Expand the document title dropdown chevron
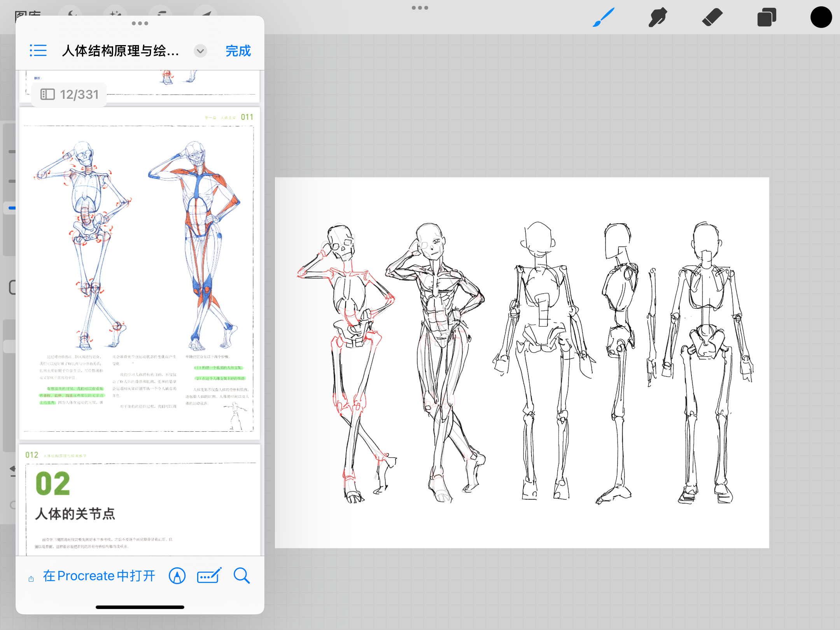840x630 pixels. tap(200, 51)
